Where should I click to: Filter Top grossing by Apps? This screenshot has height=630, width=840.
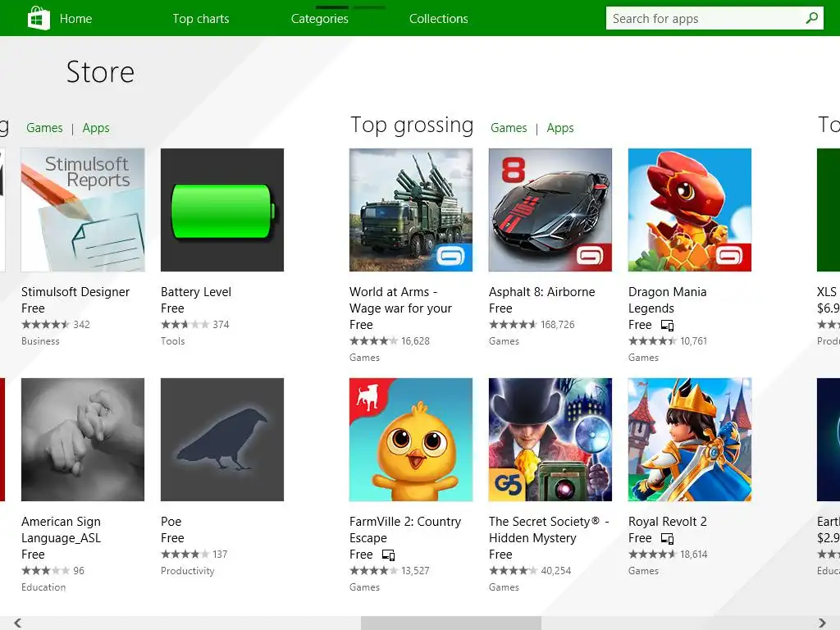click(559, 128)
